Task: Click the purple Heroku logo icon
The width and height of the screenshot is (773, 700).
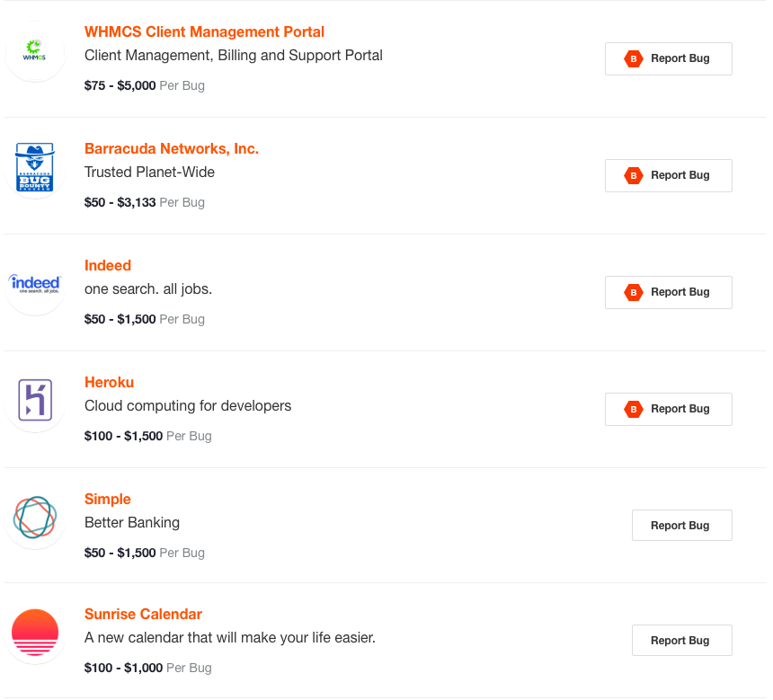Action: pyautogui.click(x=35, y=400)
